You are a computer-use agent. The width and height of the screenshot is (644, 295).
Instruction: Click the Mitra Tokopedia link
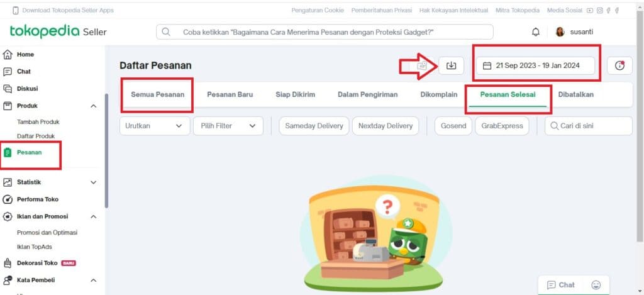click(x=518, y=10)
